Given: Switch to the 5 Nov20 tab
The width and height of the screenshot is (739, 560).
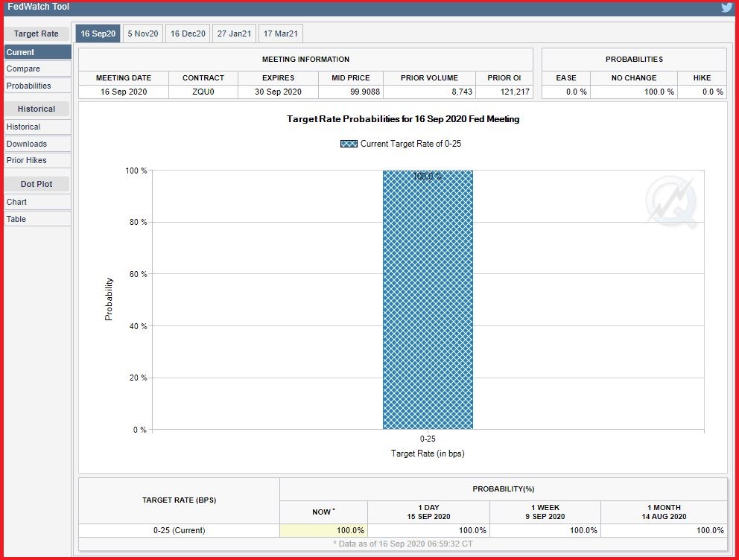Looking at the screenshot, I should coord(143,34).
